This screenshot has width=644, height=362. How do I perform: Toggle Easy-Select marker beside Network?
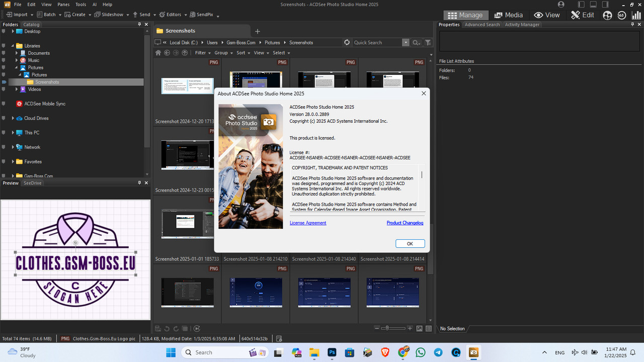tap(4, 147)
